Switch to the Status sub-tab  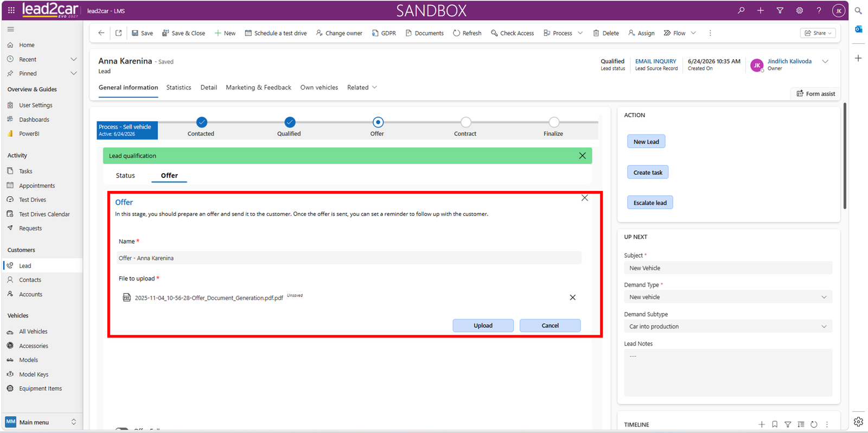(125, 175)
